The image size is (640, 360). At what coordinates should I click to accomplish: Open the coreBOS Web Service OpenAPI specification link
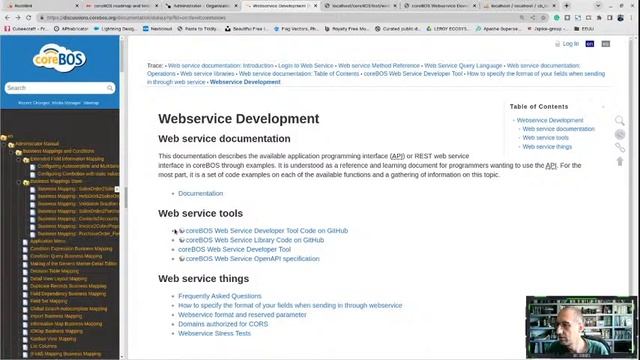(x=253, y=259)
